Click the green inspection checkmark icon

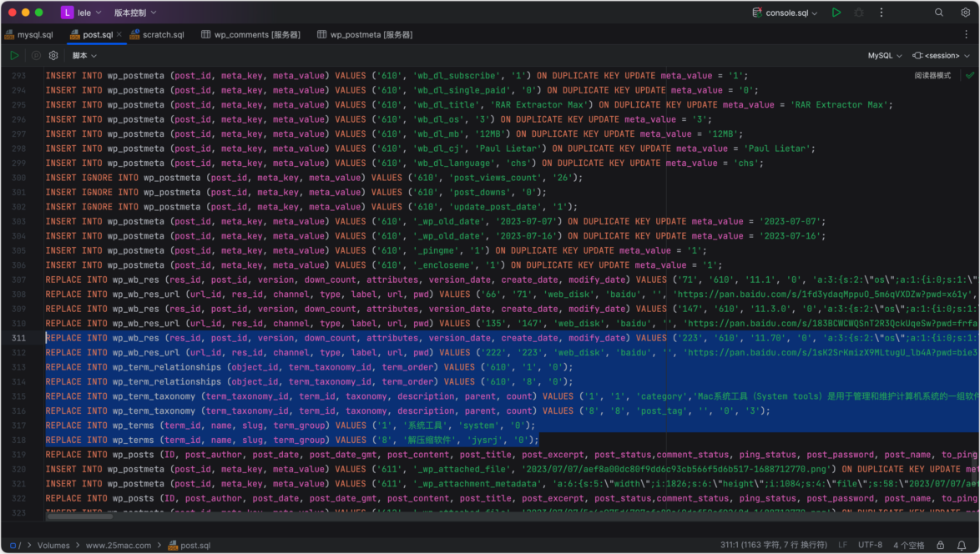pyautogui.click(x=969, y=76)
